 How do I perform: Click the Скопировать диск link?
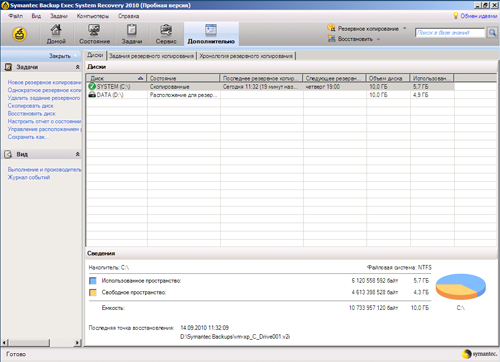click(31, 106)
